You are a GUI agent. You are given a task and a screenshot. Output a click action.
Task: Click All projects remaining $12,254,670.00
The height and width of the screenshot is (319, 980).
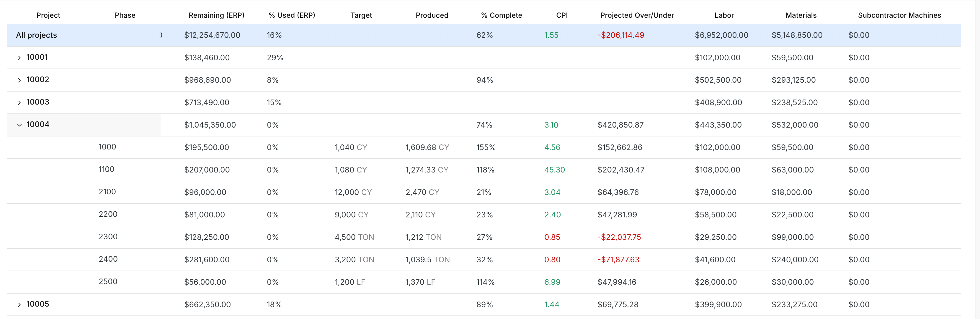click(x=212, y=35)
